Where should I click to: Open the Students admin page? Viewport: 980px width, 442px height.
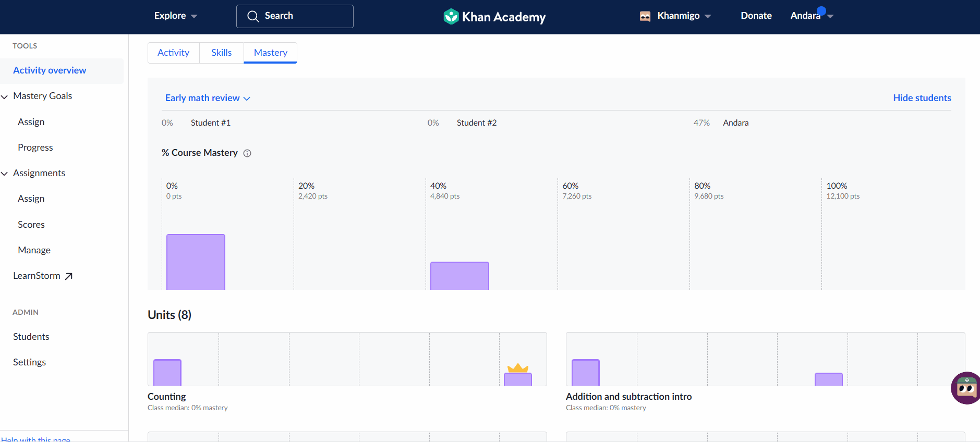coord(31,337)
